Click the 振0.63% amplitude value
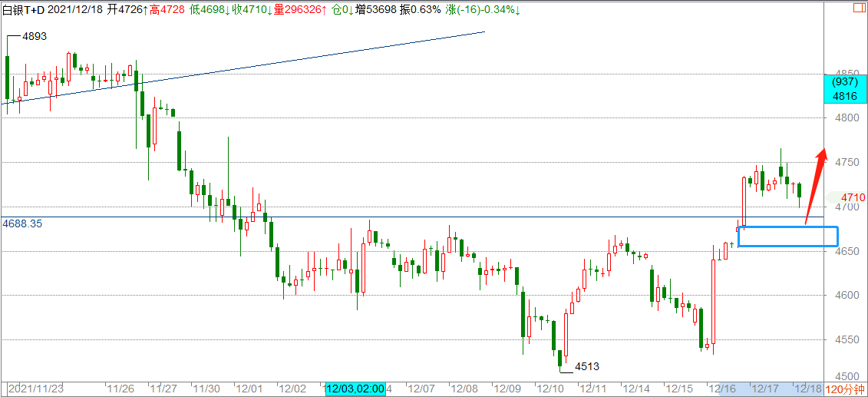 [x=420, y=9]
